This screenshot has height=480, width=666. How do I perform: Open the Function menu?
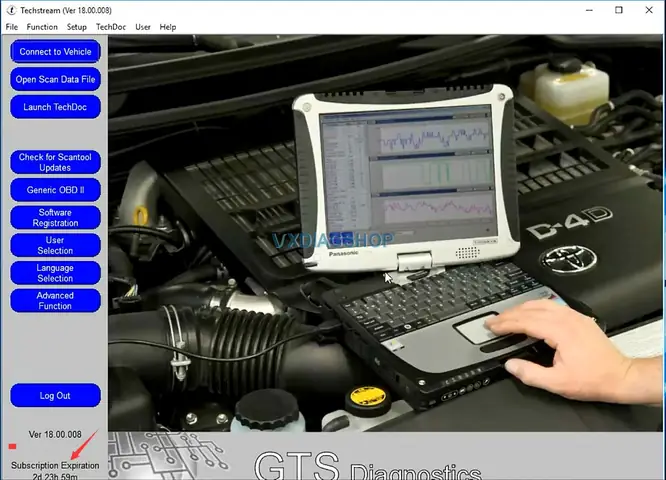coord(42,27)
